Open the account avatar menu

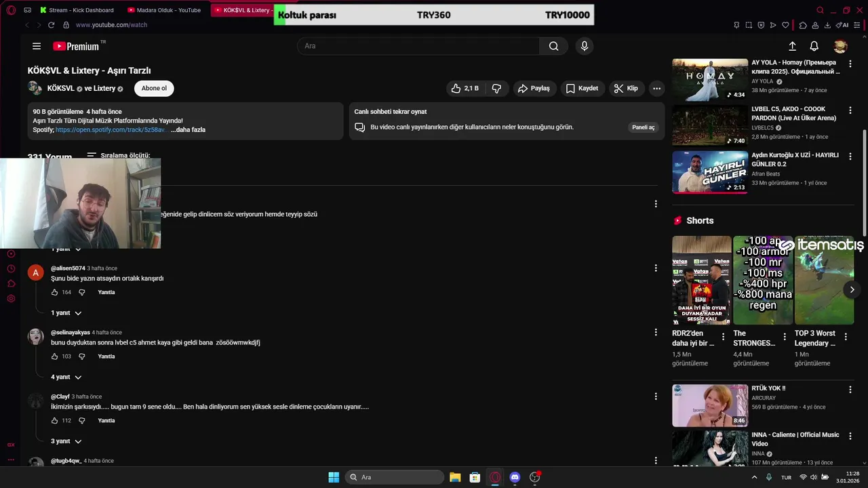pyautogui.click(x=840, y=46)
